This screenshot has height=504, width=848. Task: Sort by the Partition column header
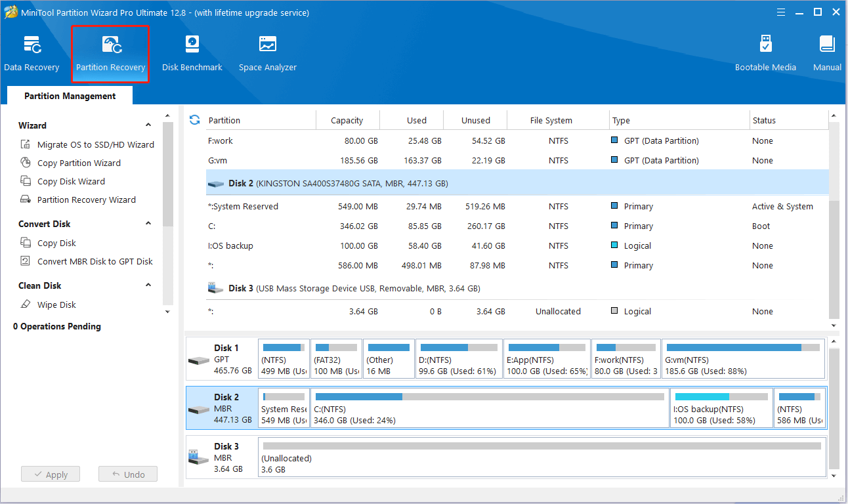[x=261, y=120]
